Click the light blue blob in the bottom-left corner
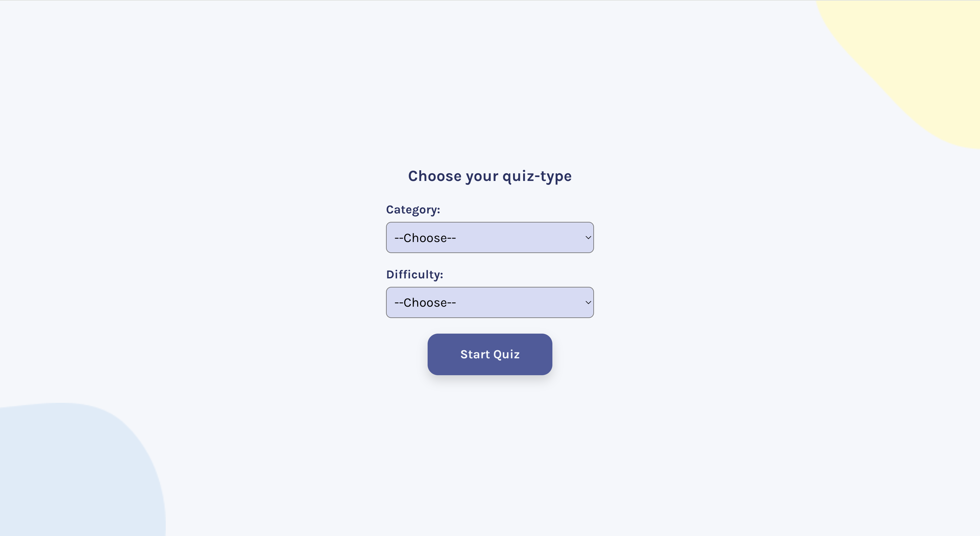Image resolution: width=980 pixels, height=536 pixels. [76, 476]
